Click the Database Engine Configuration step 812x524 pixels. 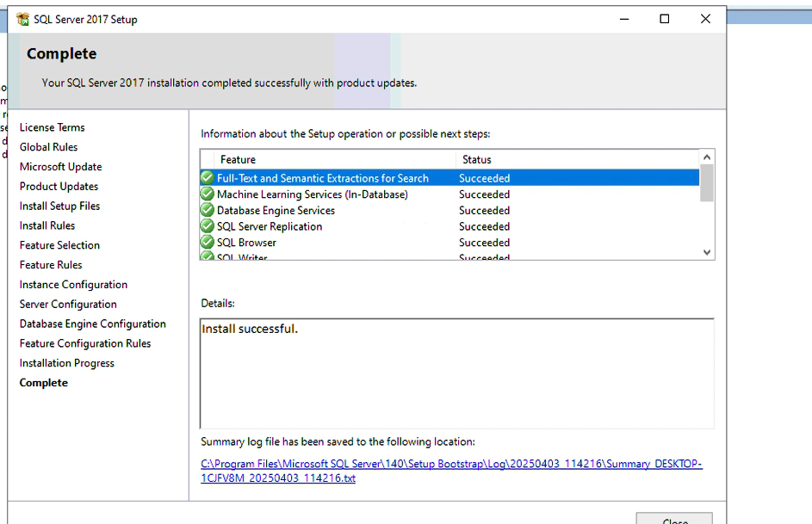pyautogui.click(x=93, y=324)
